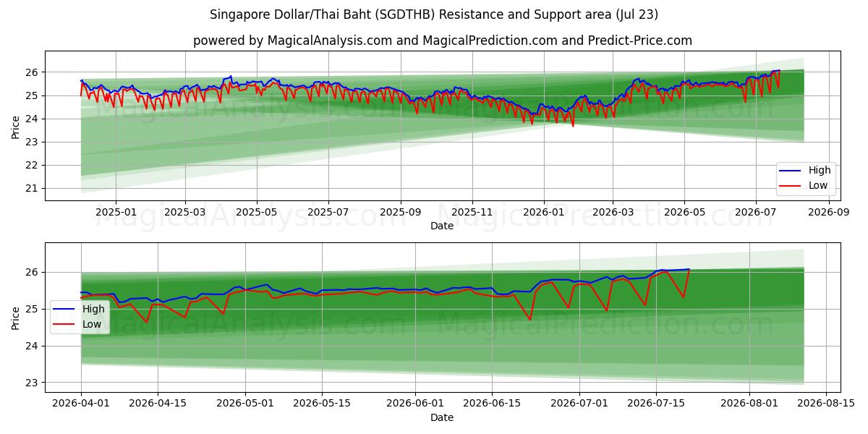Screen dimensions: 868x434
Task: Click price tick 21 on top chart axis
Action: [33, 188]
